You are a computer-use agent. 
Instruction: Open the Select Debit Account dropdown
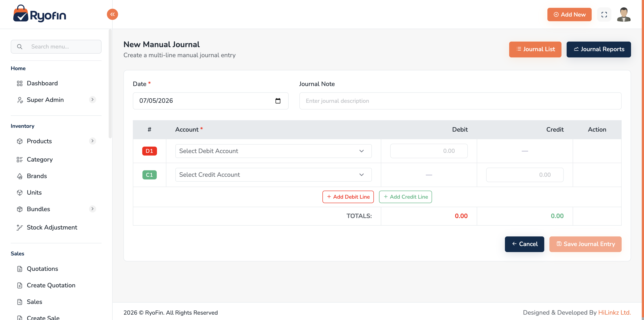click(273, 151)
